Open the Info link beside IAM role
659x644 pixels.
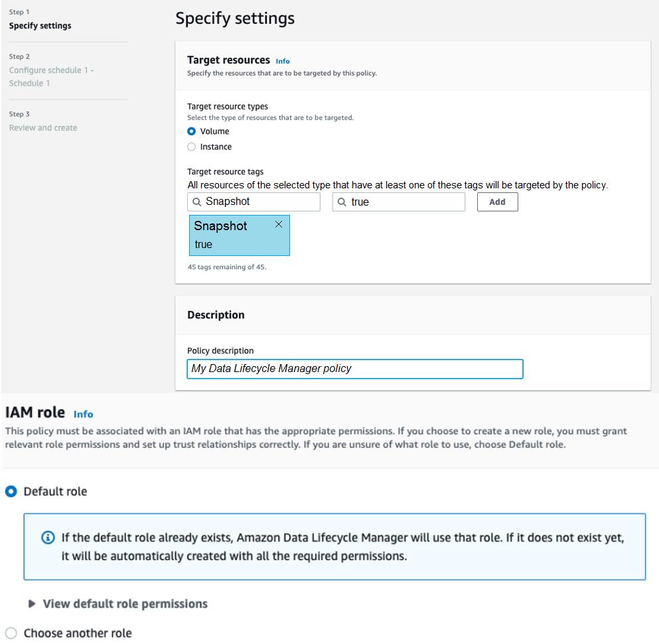[83, 414]
